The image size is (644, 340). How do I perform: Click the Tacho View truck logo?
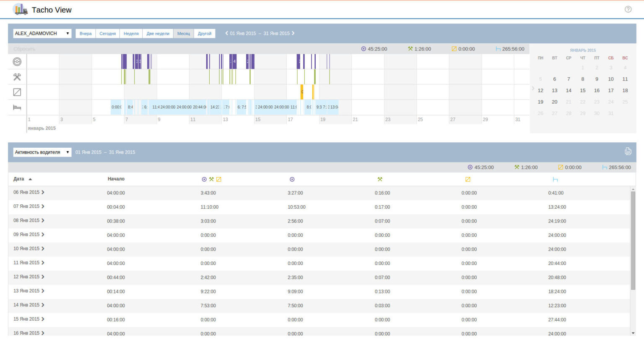20,9
